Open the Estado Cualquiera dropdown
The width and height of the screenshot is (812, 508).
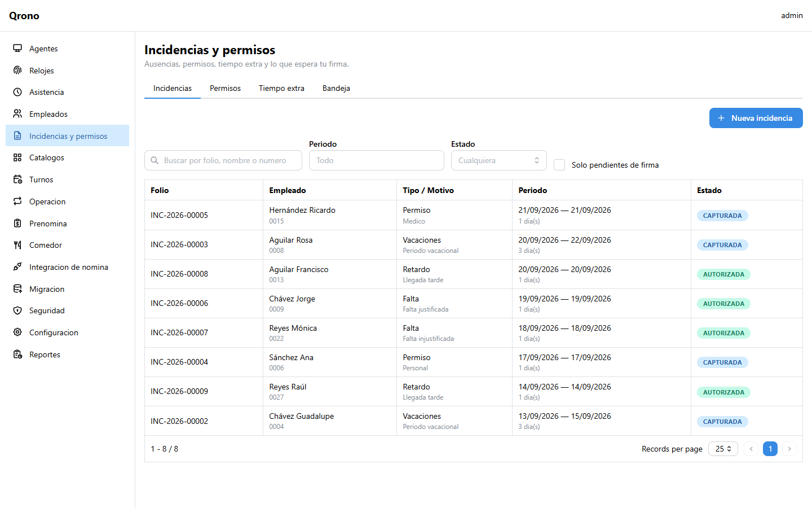pos(499,160)
